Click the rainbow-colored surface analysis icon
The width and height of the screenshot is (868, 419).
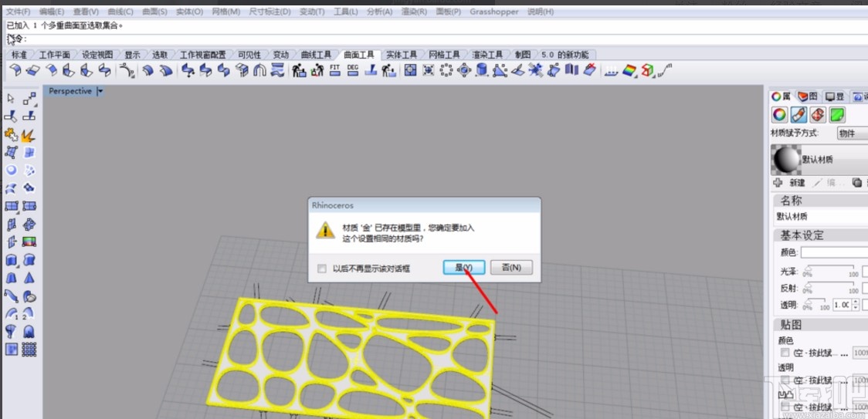(629, 70)
